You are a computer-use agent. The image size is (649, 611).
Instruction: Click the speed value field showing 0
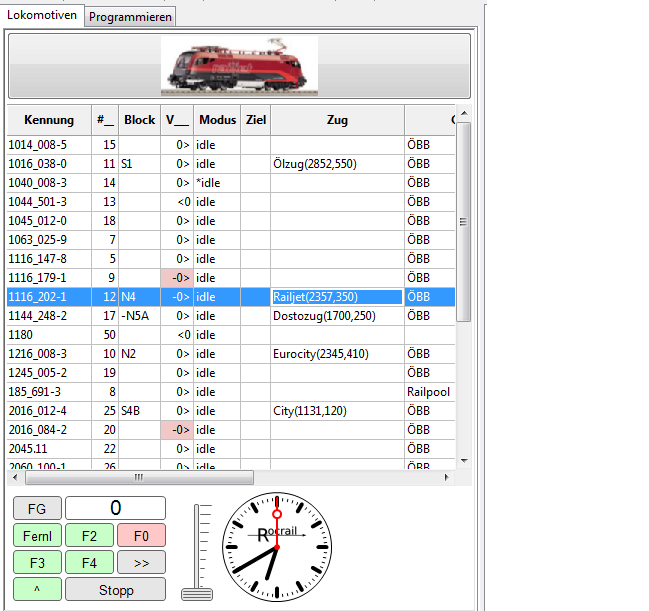click(115, 508)
